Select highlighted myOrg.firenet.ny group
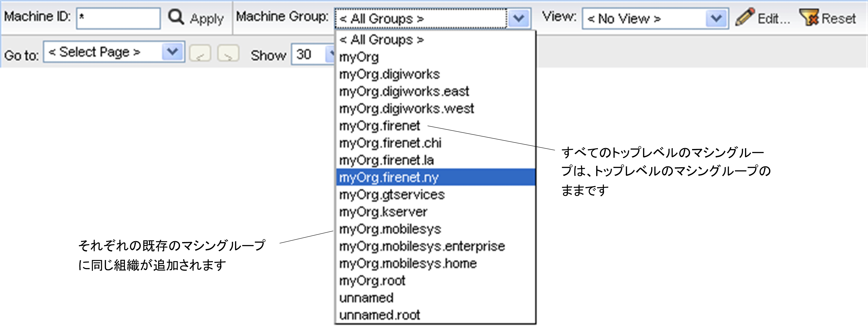Viewport: 868px width, 327px height. [x=435, y=178]
